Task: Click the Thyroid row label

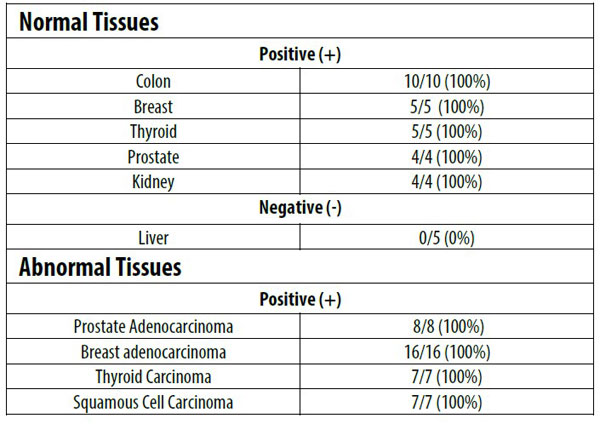Action: [x=154, y=131]
